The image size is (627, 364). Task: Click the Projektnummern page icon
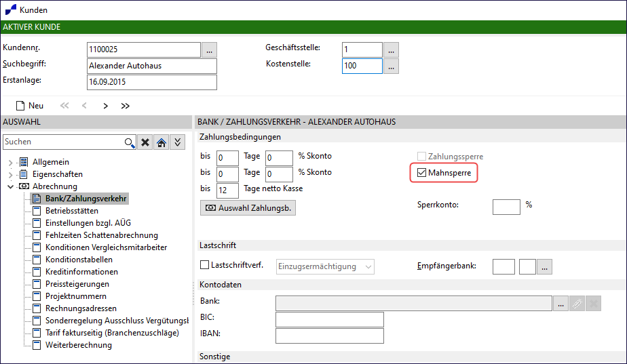tap(37, 296)
